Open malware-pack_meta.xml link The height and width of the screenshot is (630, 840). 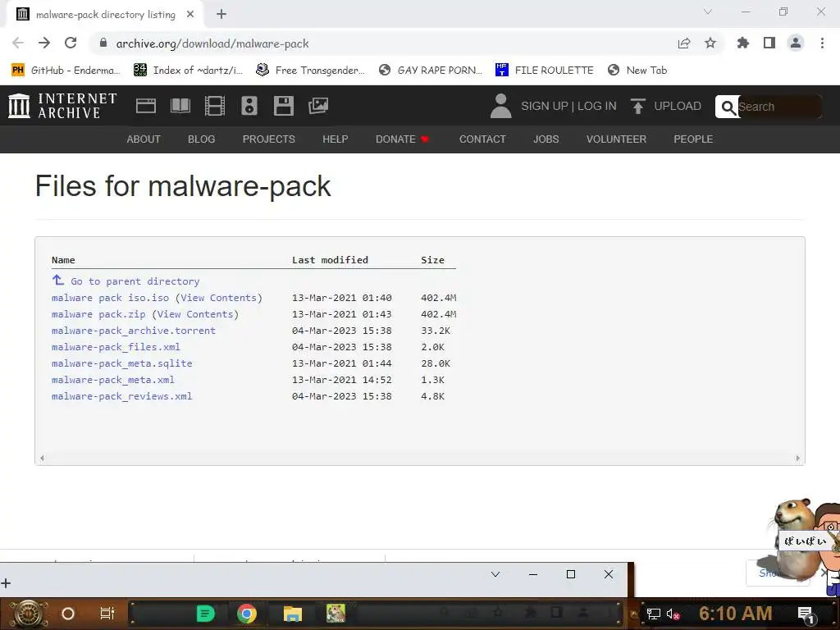pyautogui.click(x=113, y=380)
